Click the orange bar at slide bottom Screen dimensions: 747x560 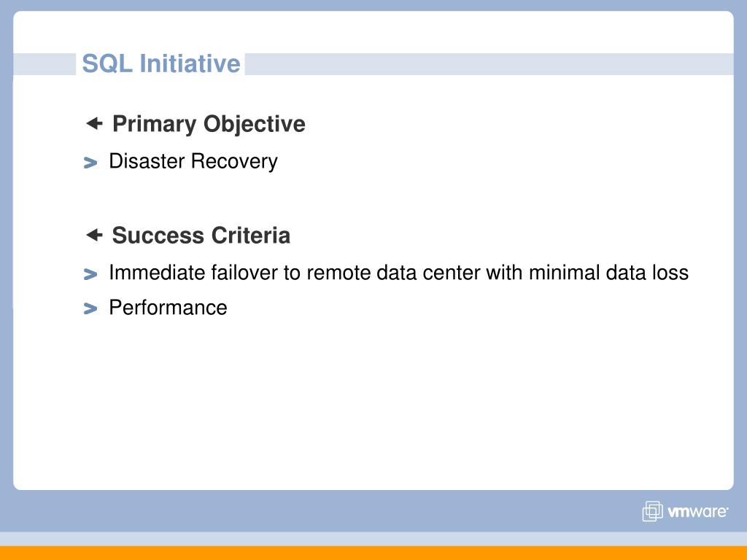[373, 553]
